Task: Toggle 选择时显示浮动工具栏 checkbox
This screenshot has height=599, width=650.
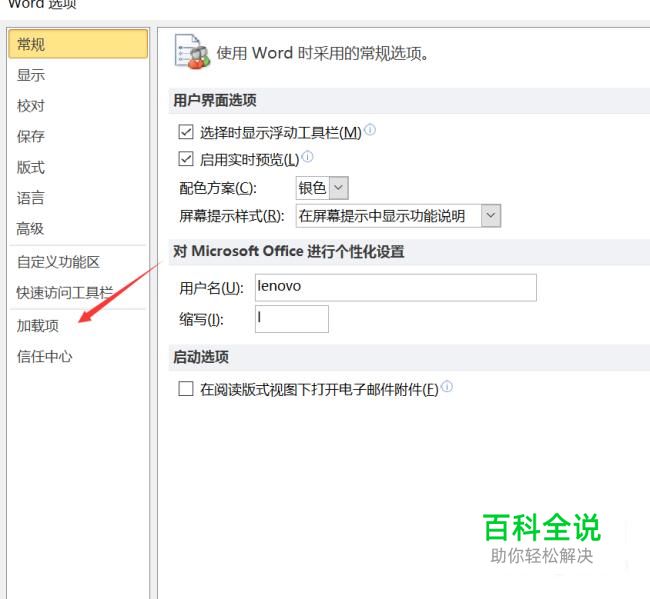Action: [186, 132]
